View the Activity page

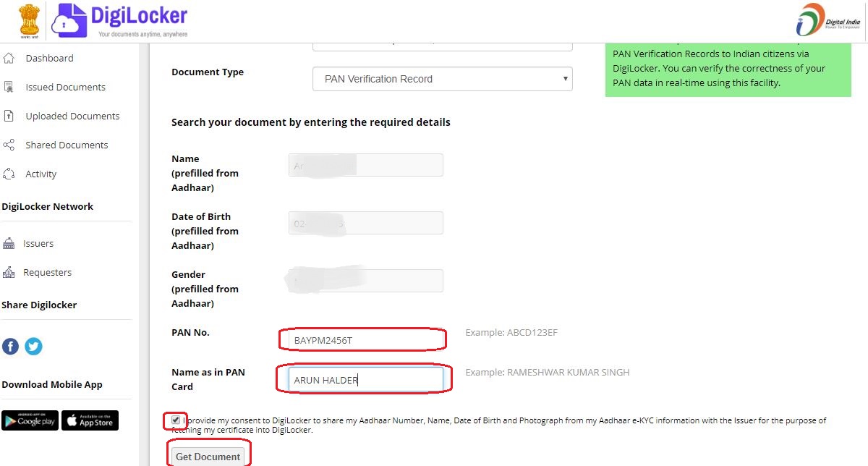41,174
